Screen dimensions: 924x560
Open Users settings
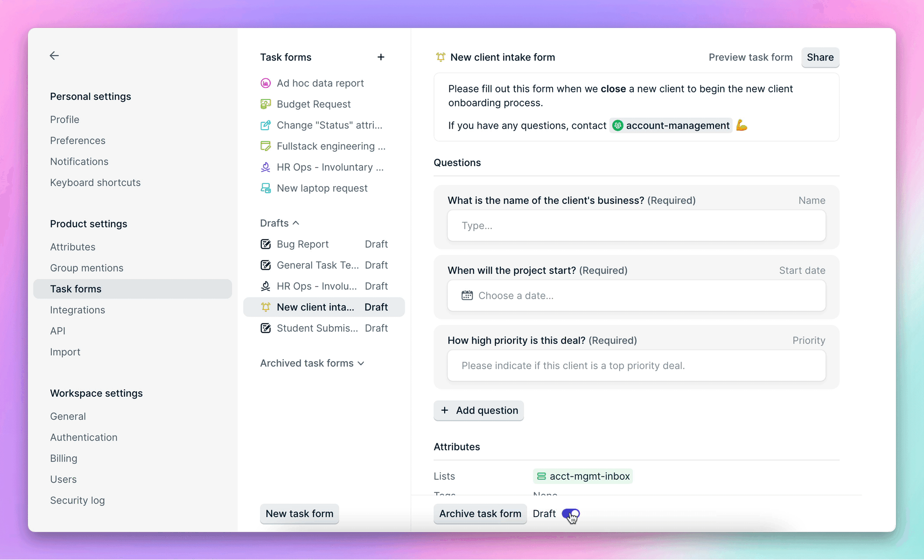(x=63, y=479)
